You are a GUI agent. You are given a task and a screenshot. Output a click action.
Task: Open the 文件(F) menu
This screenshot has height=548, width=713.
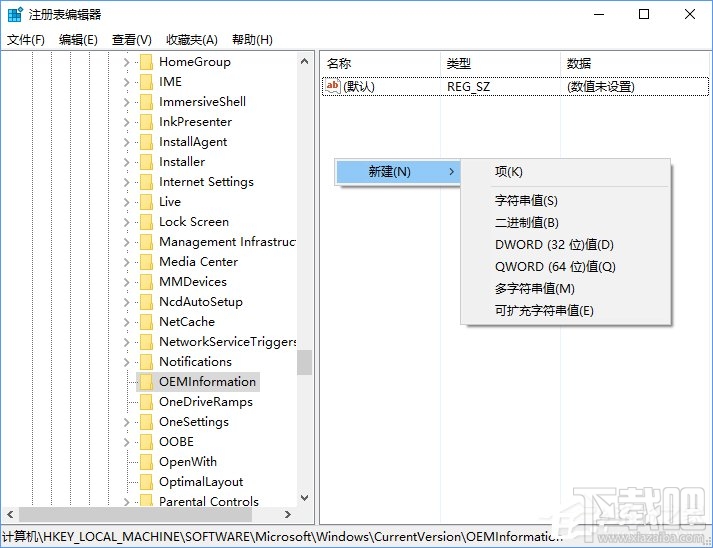[26, 40]
